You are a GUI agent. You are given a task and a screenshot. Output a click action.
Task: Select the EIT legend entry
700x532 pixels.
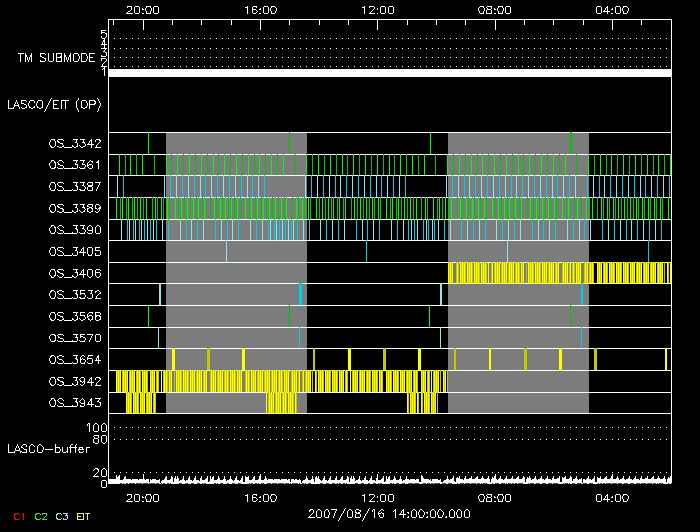(x=84, y=516)
